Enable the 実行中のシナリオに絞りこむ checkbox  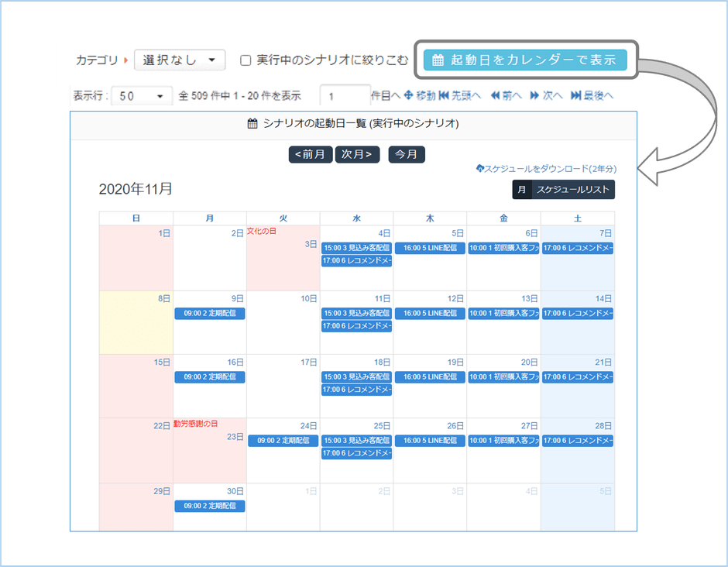(246, 60)
